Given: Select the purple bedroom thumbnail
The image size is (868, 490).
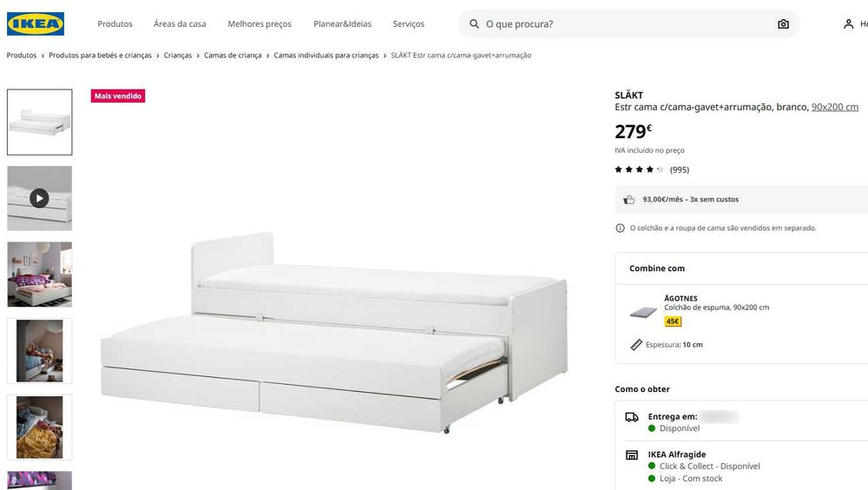Looking at the screenshot, I should coord(39,274).
